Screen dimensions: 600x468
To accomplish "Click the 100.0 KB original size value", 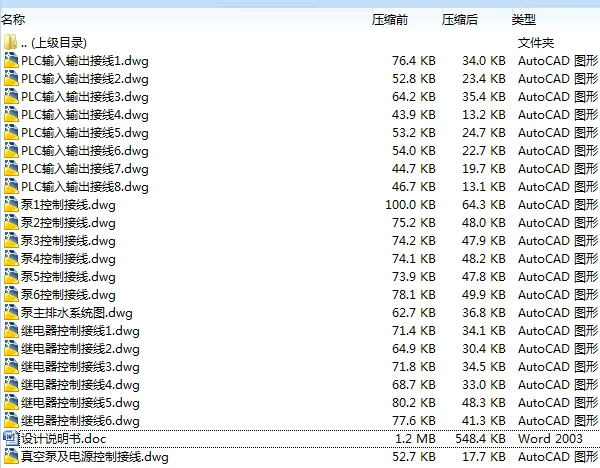I will (x=410, y=204).
